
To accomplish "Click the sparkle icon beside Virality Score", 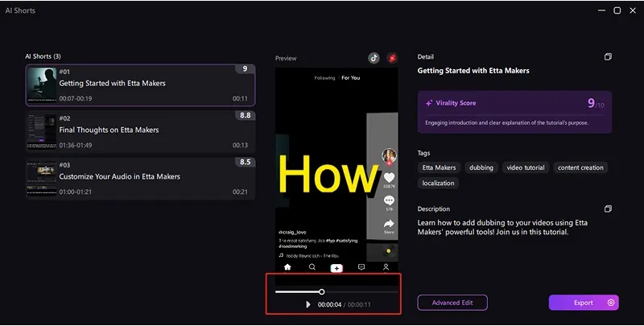I will point(429,104).
